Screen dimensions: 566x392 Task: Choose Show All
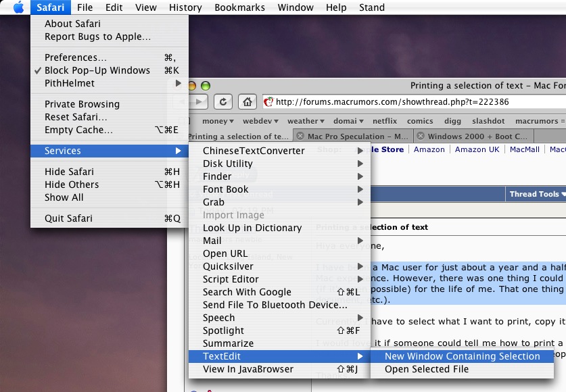110,197
